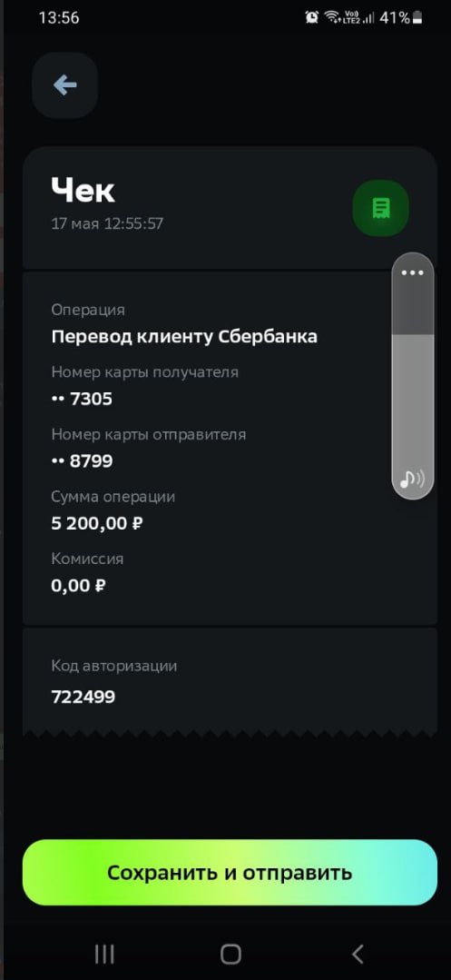This screenshot has height=980, width=451.
Task: Tap the back arrow button
Action: (65, 85)
